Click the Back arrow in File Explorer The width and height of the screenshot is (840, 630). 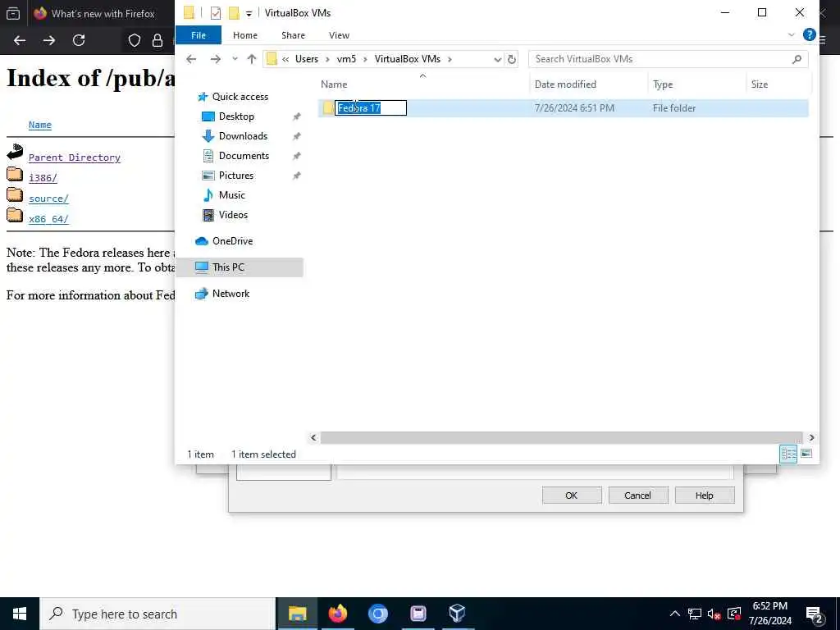pos(191,59)
